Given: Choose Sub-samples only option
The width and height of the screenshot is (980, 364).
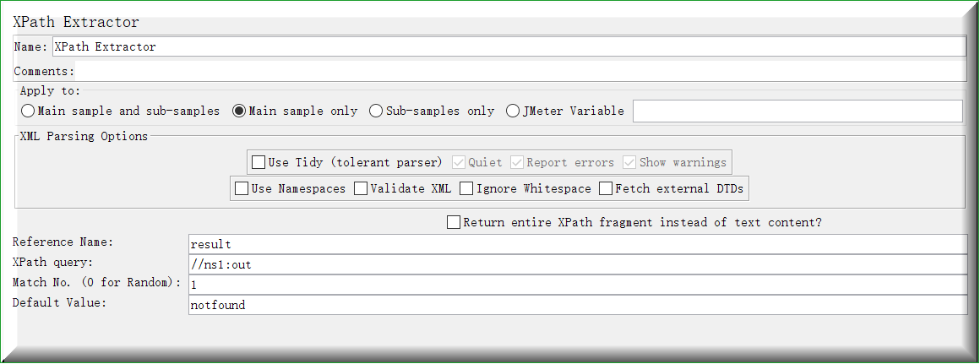Looking at the screenshot, I should (x=432, y=111).
